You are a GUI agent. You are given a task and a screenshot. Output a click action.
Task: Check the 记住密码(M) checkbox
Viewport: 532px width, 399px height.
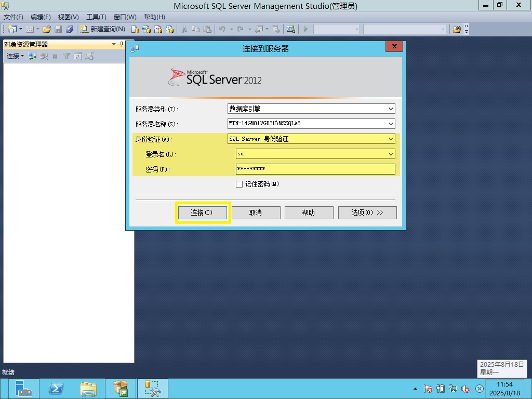pos(239,184)
